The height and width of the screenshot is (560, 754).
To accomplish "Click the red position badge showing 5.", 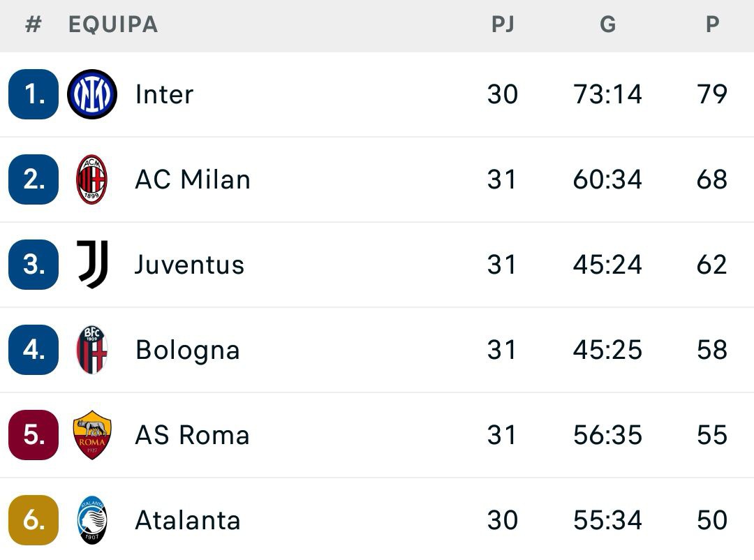I will (x=33, y=434).
